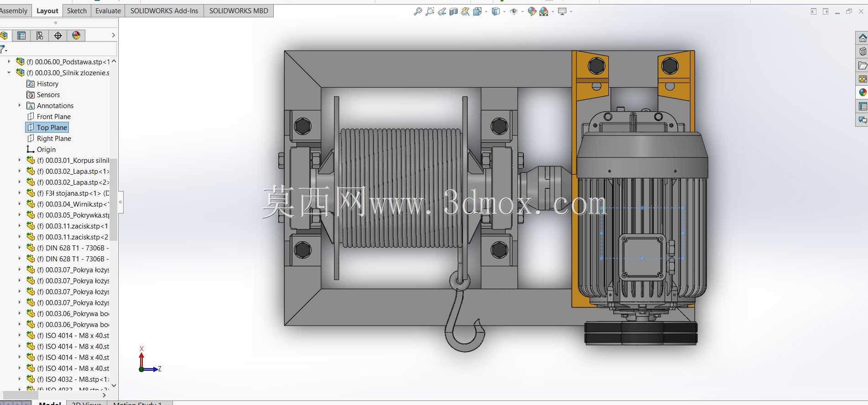The height and width of the screenshot is (405, 868).
Task: Switch to the Evaluate ribbon tab
Action: pos(108,11)
